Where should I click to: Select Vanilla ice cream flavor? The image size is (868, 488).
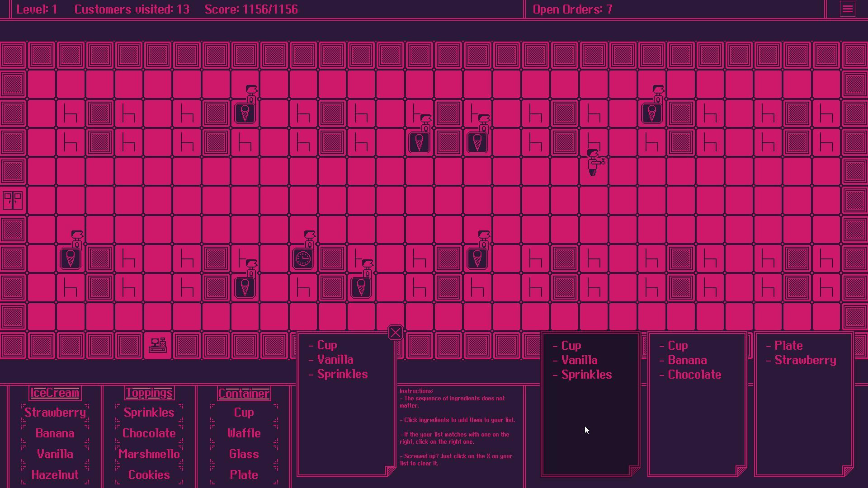[x=55, y=454]
